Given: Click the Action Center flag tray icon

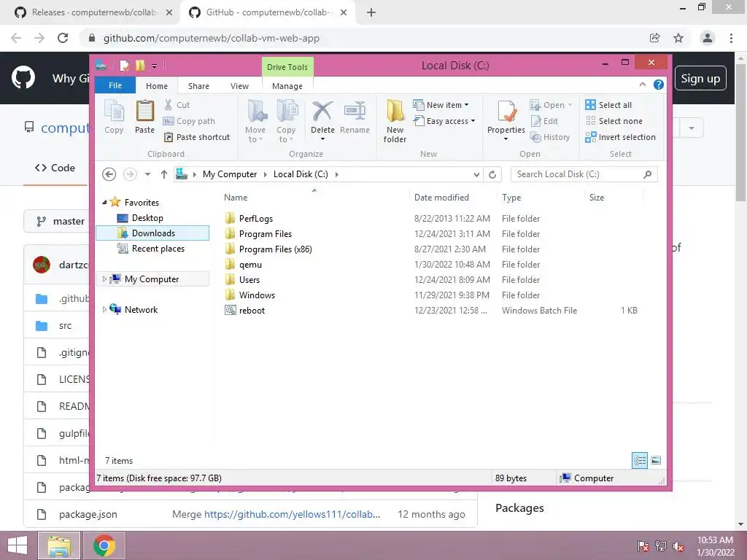Looking at the screenshot, I should click(643, 546).
